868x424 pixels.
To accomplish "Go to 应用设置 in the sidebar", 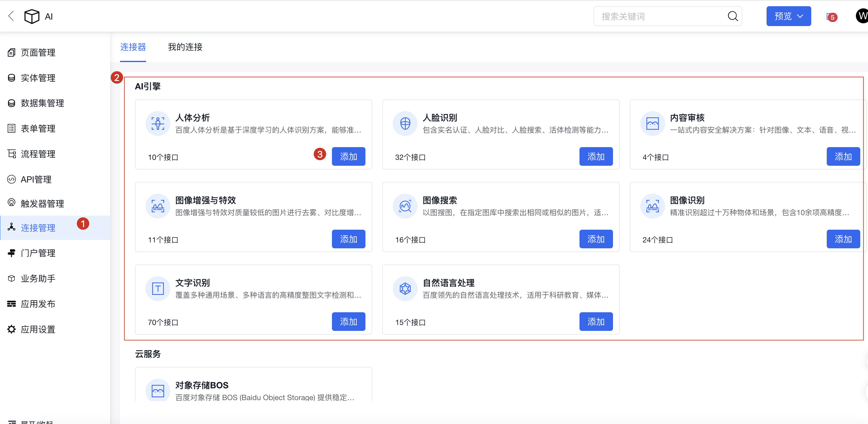I will point(38,330).
